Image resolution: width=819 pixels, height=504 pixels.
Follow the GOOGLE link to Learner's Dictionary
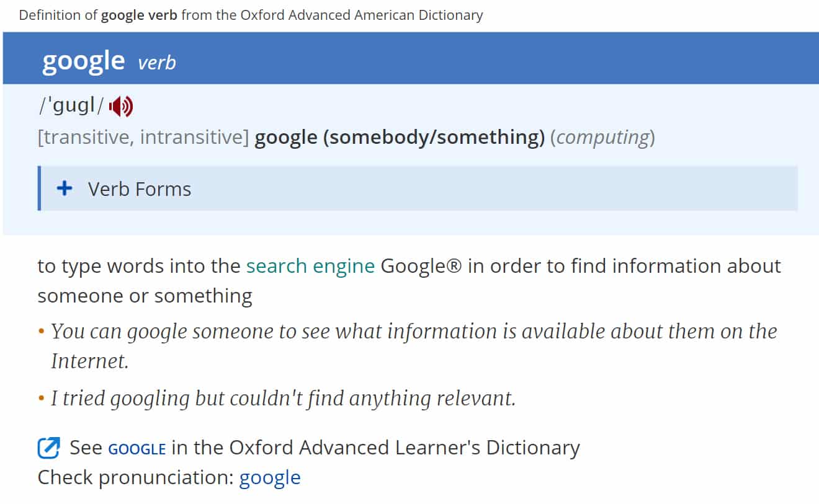pyautogui.click(x=136, y=448)
